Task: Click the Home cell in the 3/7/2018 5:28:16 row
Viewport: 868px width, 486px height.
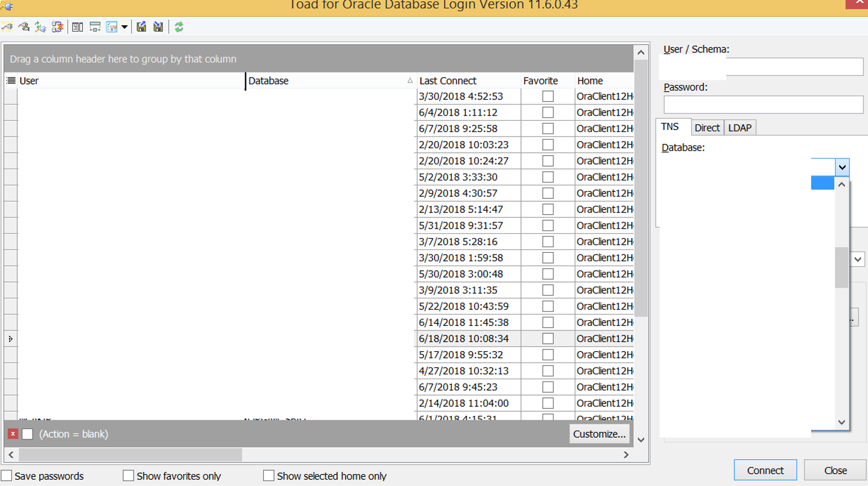Action: pyautogui.click(x=604, y=242)
